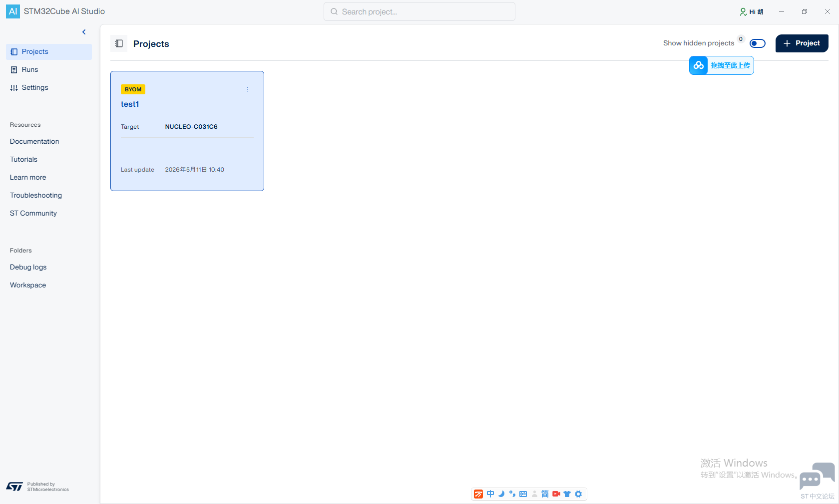839x504 pixels.
Task: Toggle the IME half/full-width moon icon
Action: [x=501, y=494]
